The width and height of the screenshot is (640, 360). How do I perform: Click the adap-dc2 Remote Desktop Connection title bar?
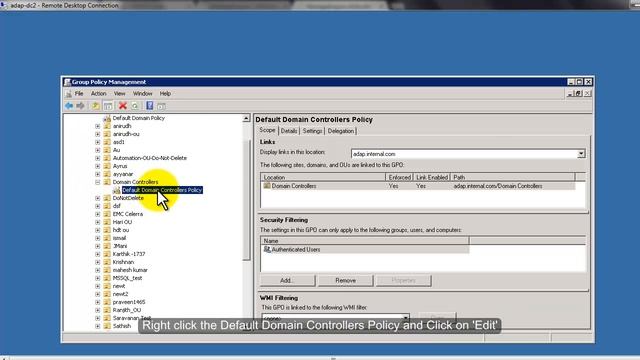(320, 5)
